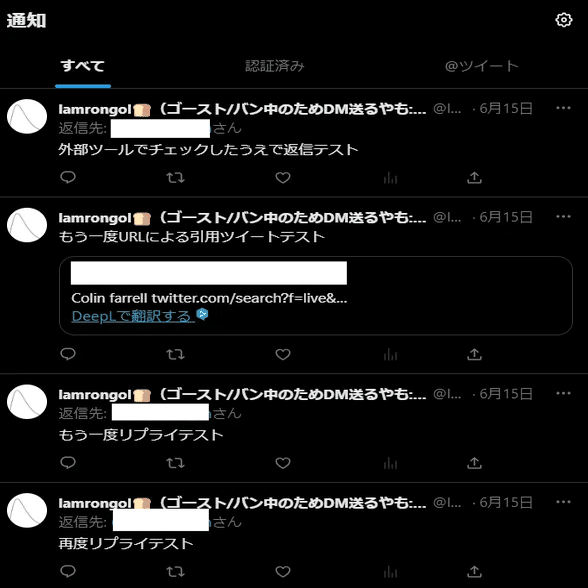The height and width of the screenshot is (588, 588).
Task: Like the 外部ツールでチェック tweet
Action: pyautogui.click(x=283, y=177)
